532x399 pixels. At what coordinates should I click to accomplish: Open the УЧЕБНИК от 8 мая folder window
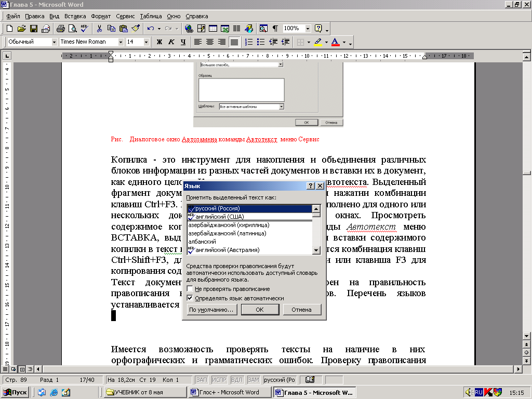[145, 392]
